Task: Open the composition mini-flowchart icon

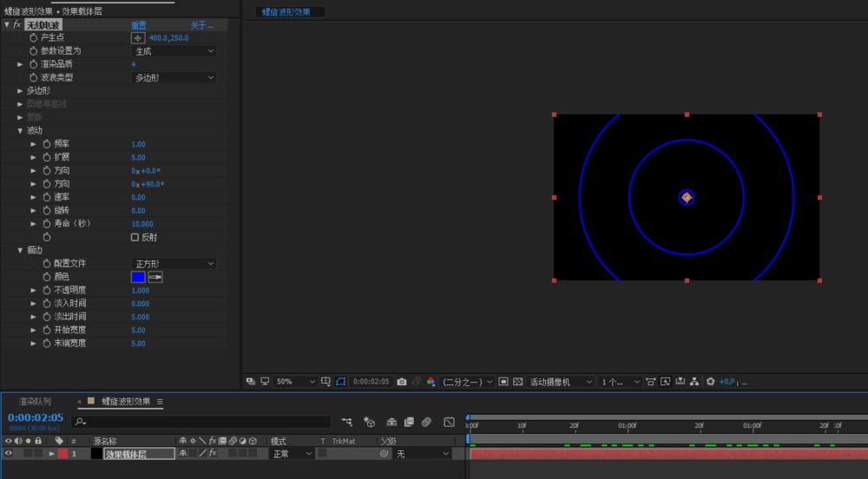Action: click(346, 422)
